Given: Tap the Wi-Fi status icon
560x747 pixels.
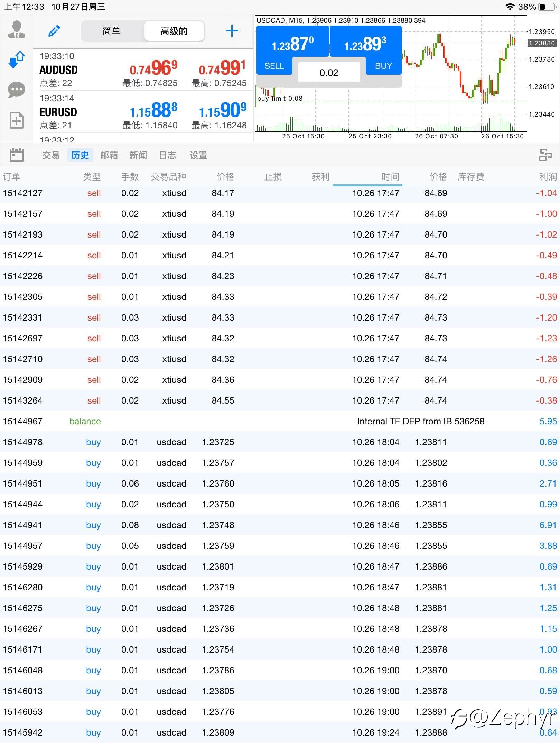Looking at the screenshot, I should (510, 7).
